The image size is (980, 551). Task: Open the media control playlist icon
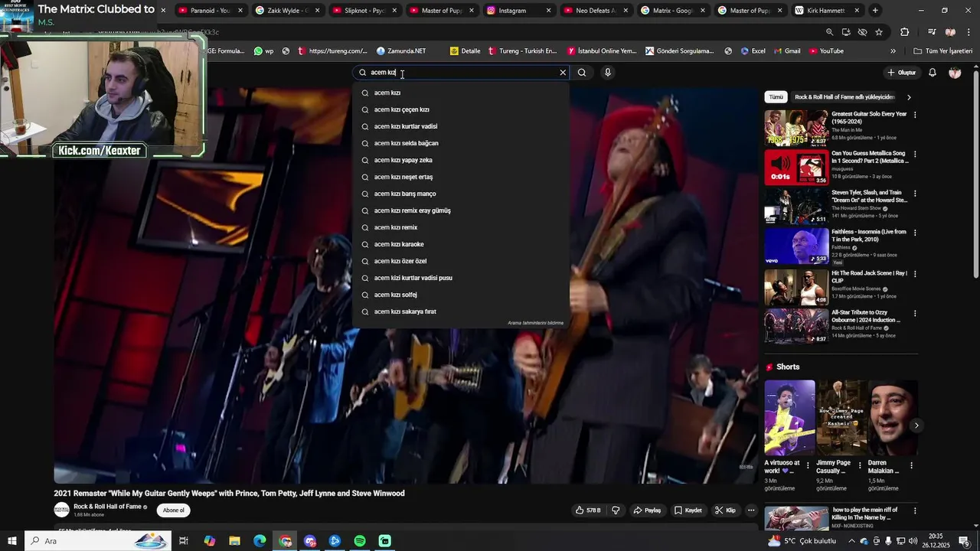932,32
